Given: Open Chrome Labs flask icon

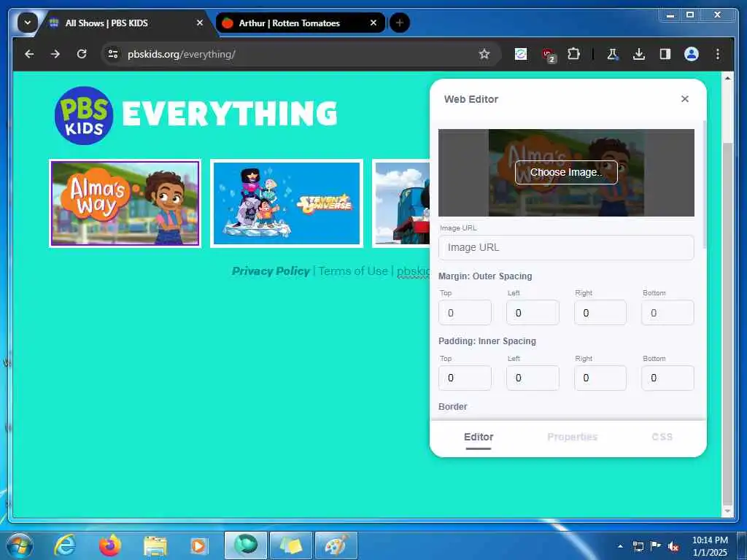Looking at the screenshot, I should tap(613, 54).
